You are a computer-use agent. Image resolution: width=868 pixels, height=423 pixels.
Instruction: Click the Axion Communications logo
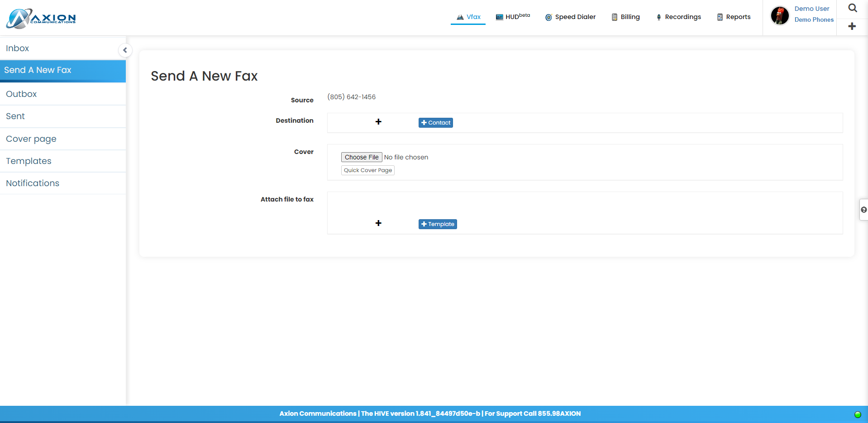[x=41, y=19]
